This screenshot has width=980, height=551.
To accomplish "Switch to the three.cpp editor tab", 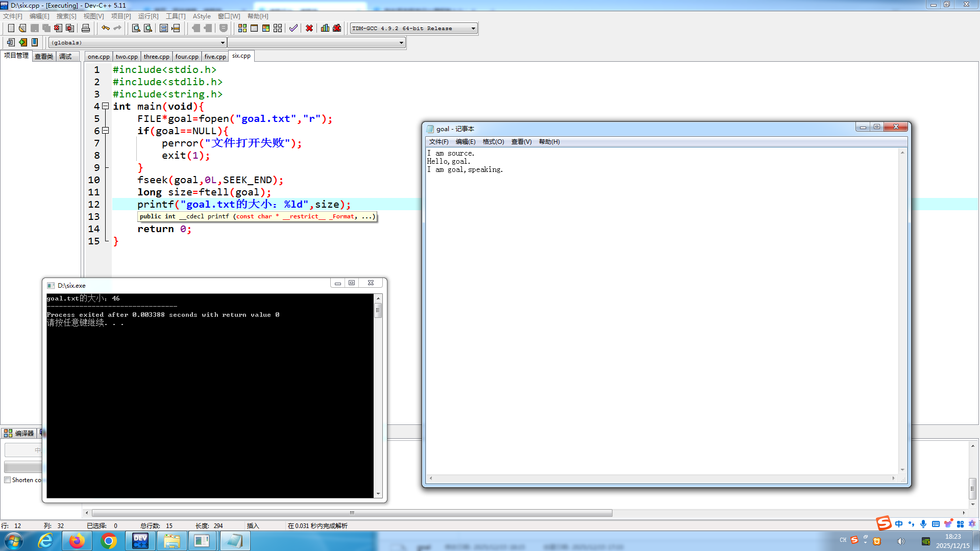I will (156, 57).
